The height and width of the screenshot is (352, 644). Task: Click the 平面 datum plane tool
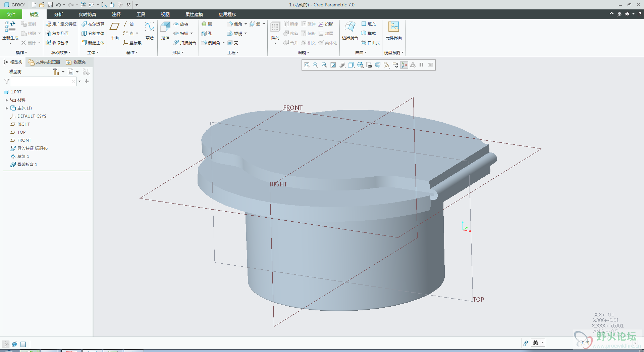[115, 31]
